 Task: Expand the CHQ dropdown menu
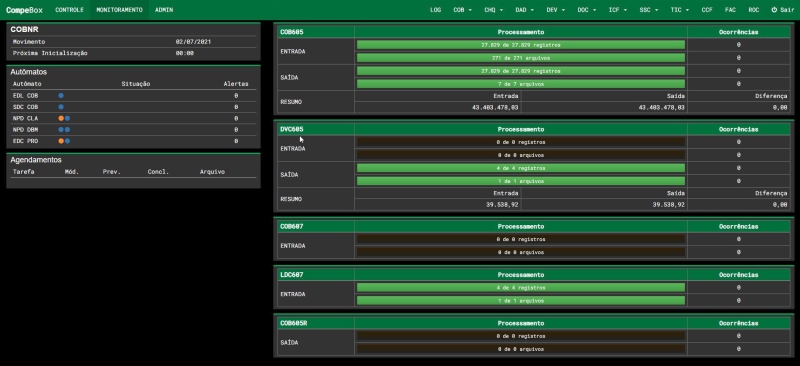493,10
